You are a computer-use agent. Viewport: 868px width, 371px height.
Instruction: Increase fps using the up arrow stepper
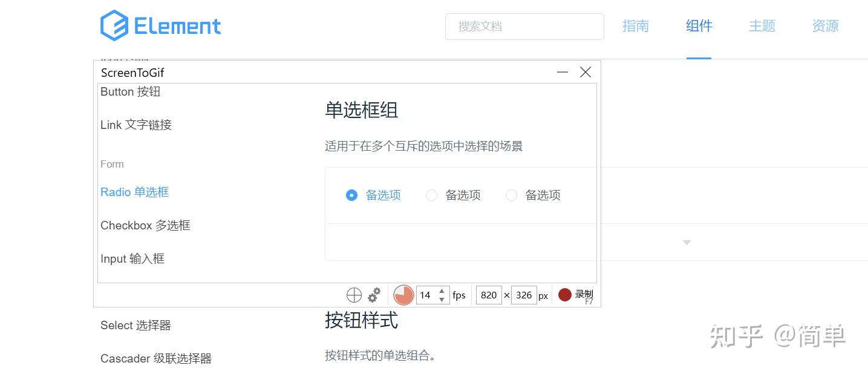[442, 291]
